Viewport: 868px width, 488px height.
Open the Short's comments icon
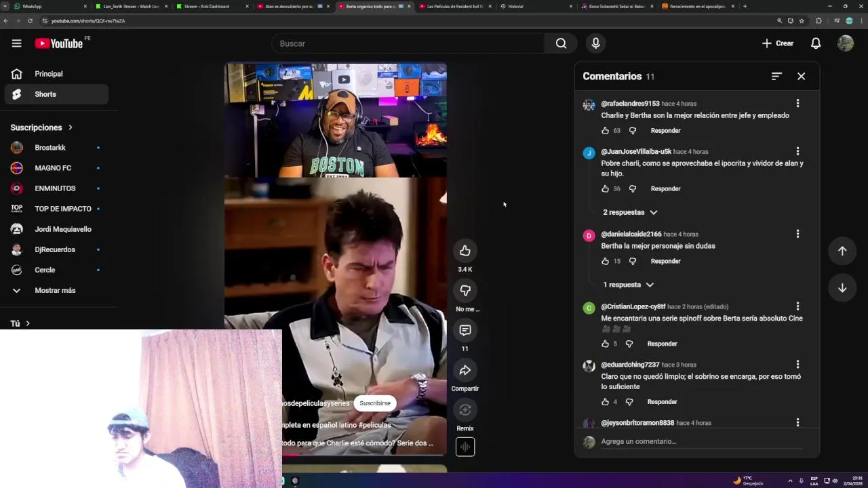[x=465, y=330]
